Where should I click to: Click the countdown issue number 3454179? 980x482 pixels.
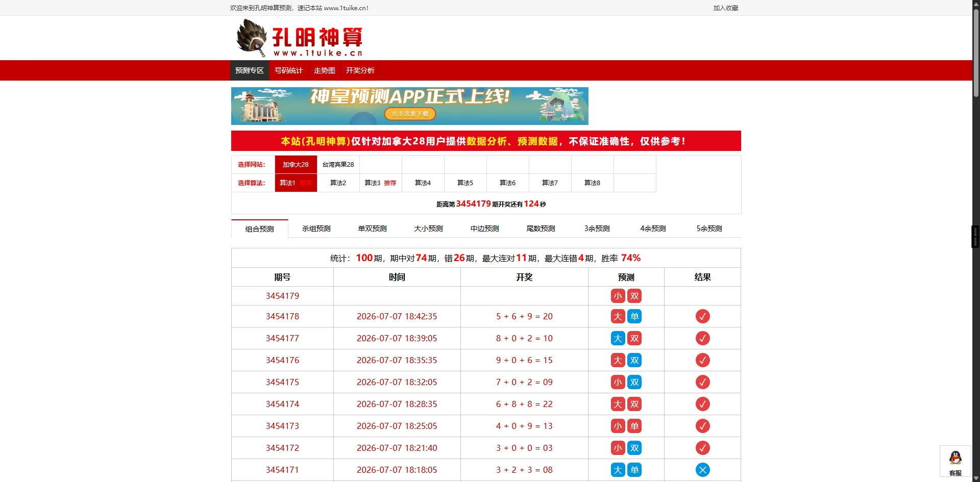pos(473,204)
